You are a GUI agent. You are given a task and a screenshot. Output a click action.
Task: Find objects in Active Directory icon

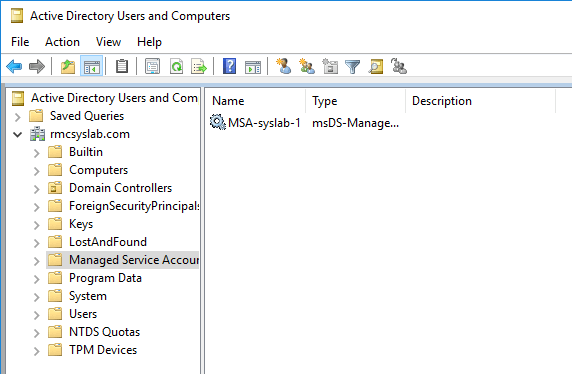tap(376, 67)
